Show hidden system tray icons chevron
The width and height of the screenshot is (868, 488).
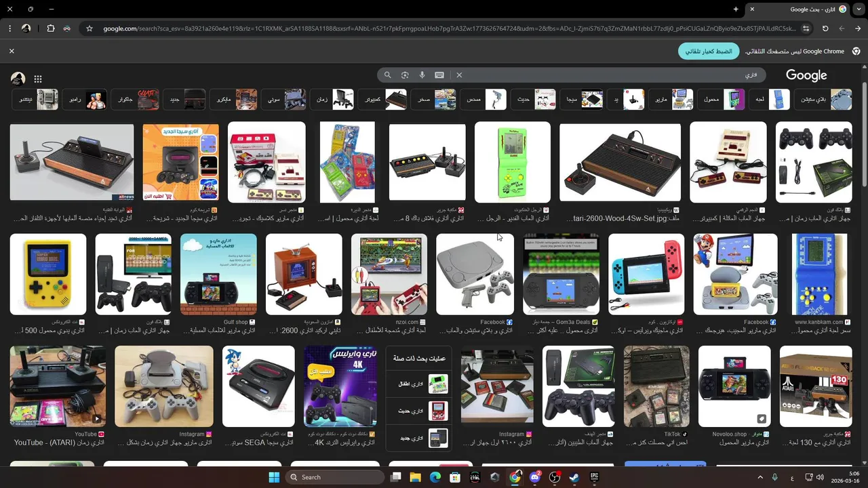coord(759,477)
